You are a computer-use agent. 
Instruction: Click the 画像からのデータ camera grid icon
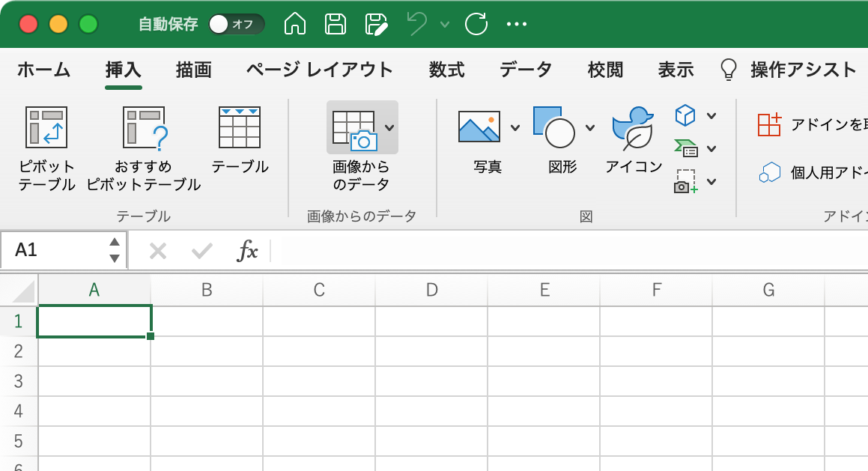355,129
